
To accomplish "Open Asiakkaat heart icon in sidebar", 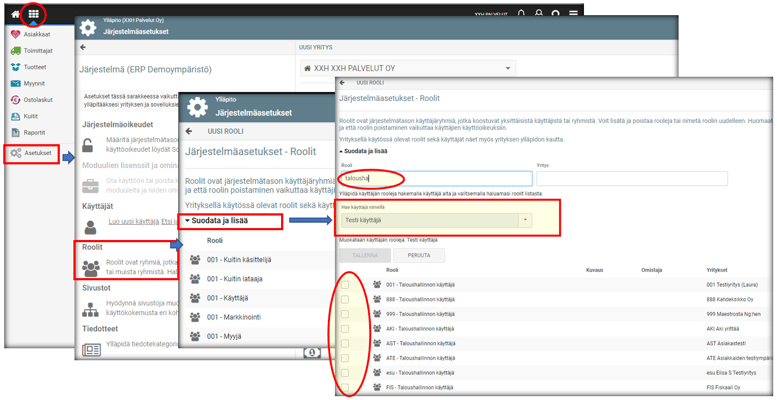I will pyautogui.click(x=15, y=33).
